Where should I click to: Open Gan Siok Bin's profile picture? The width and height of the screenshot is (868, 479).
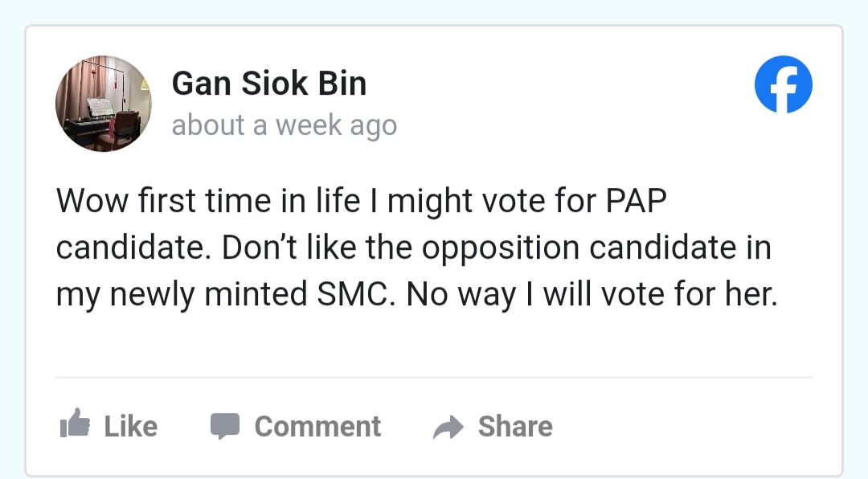pos(104,104)
